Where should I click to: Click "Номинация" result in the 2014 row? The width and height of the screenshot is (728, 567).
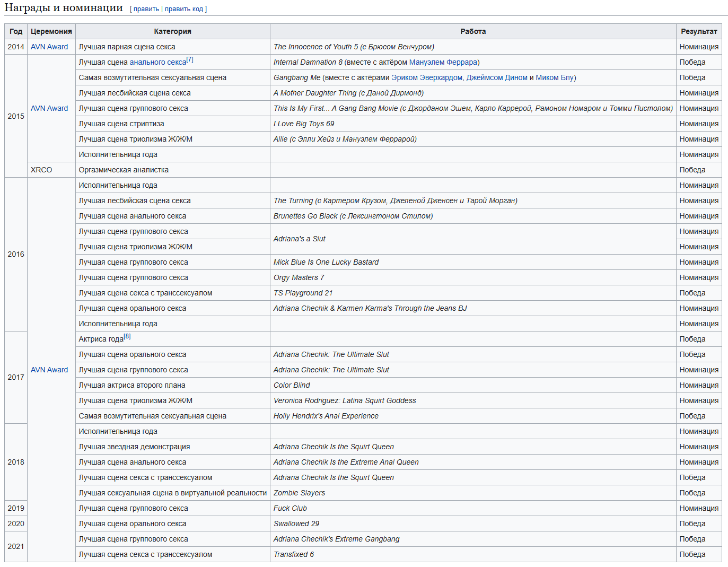(699, 47)
